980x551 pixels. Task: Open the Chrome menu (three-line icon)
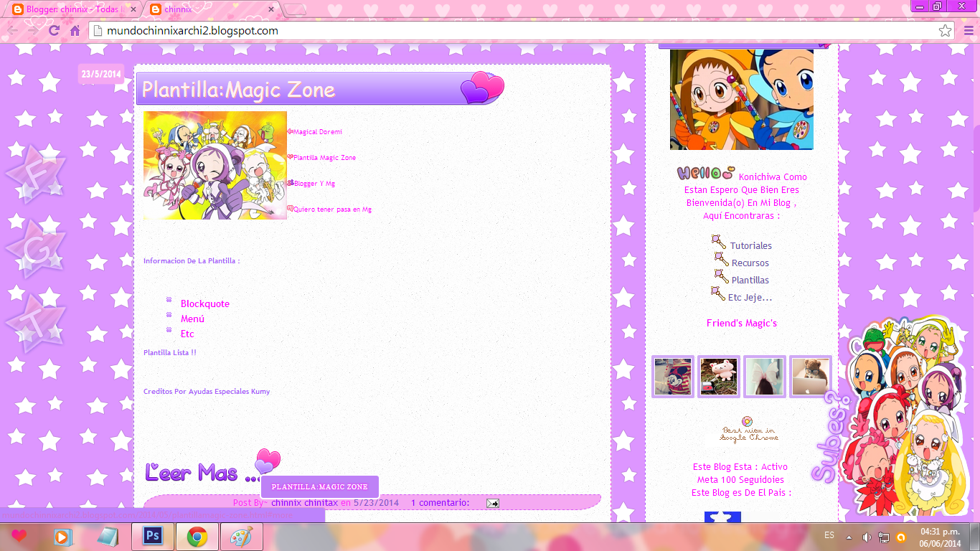(969, 31)
